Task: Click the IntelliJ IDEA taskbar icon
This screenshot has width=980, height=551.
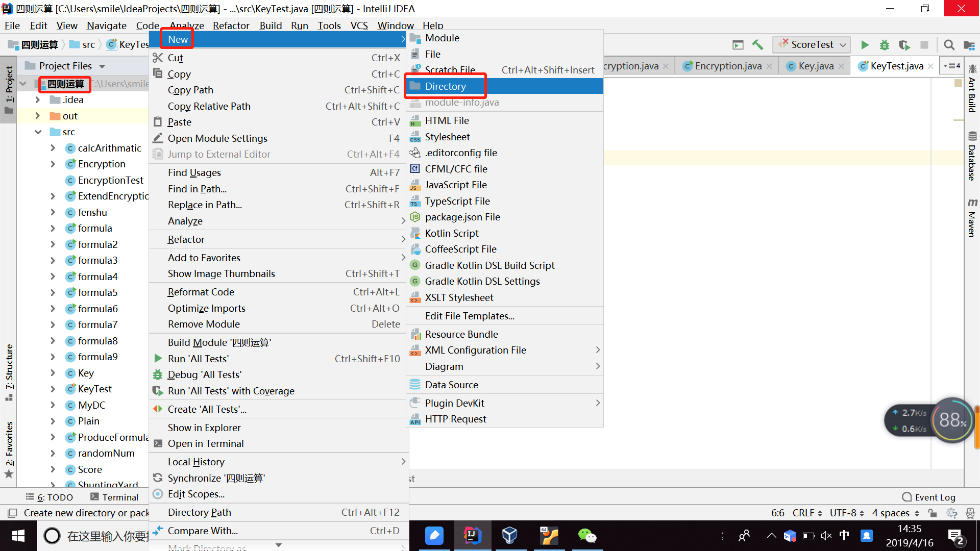Action: [x=472, y=536]
